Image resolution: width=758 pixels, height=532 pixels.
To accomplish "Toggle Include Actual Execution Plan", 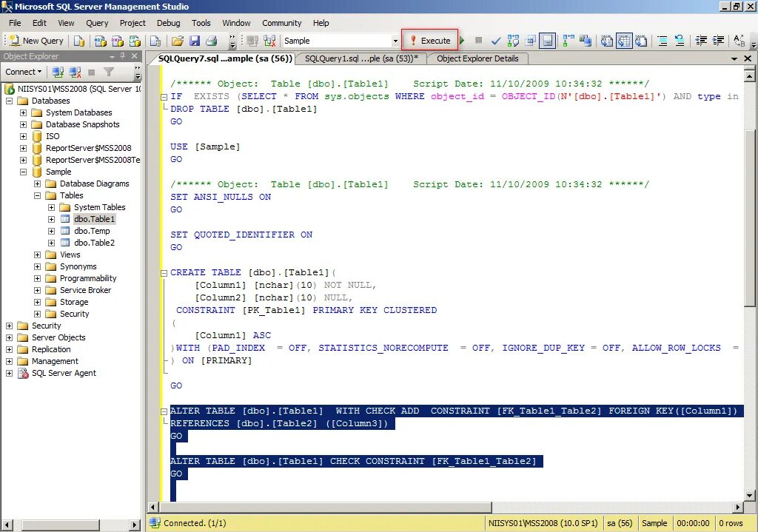I will 568,41.
